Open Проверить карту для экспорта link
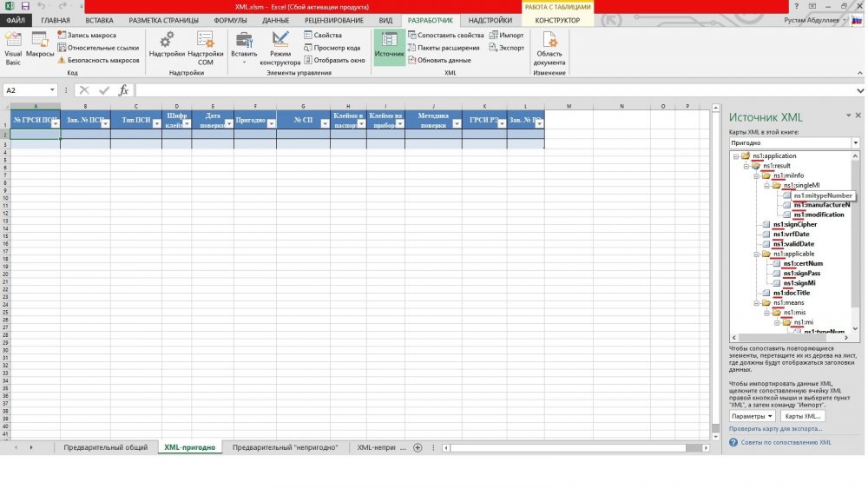 (x=775, y=429)
